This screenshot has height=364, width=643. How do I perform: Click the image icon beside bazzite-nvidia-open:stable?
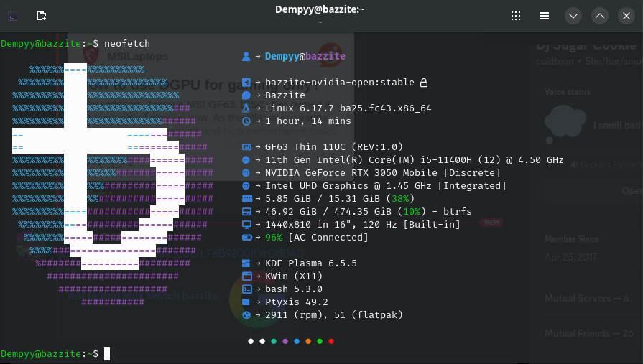point(246,83)
